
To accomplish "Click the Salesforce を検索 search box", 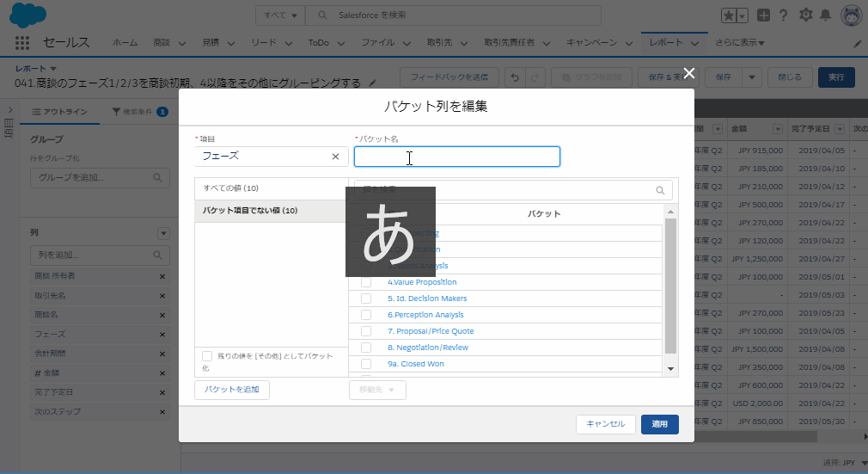I will coord(454,15).
